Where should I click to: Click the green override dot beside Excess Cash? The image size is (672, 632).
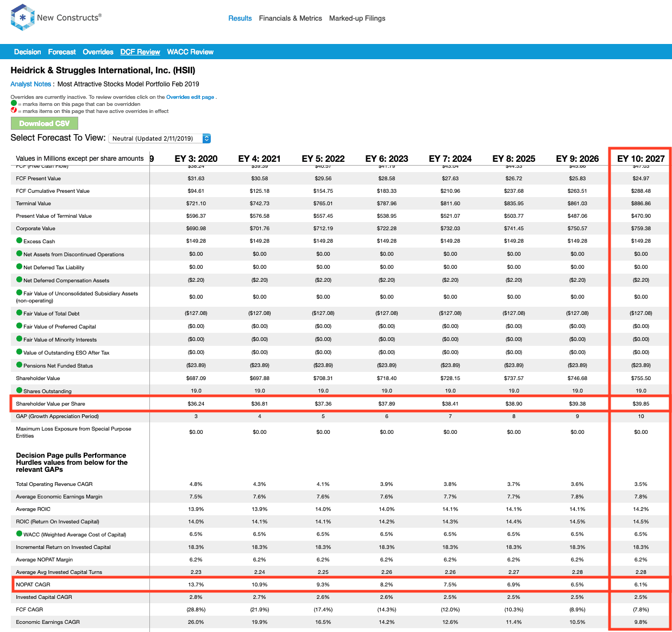click(19, 241)
